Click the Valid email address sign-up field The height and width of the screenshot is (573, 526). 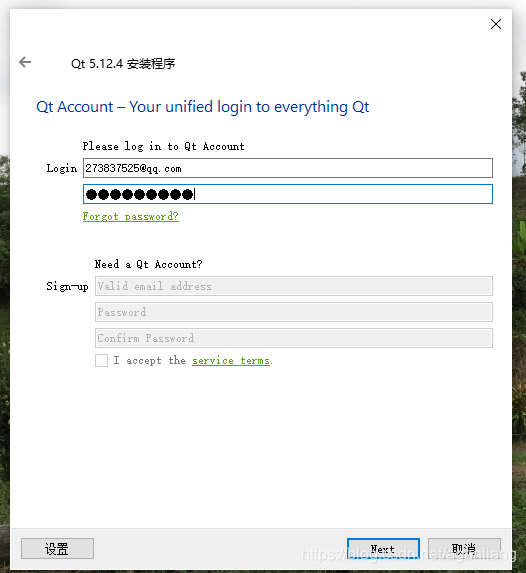click(294, 286)
